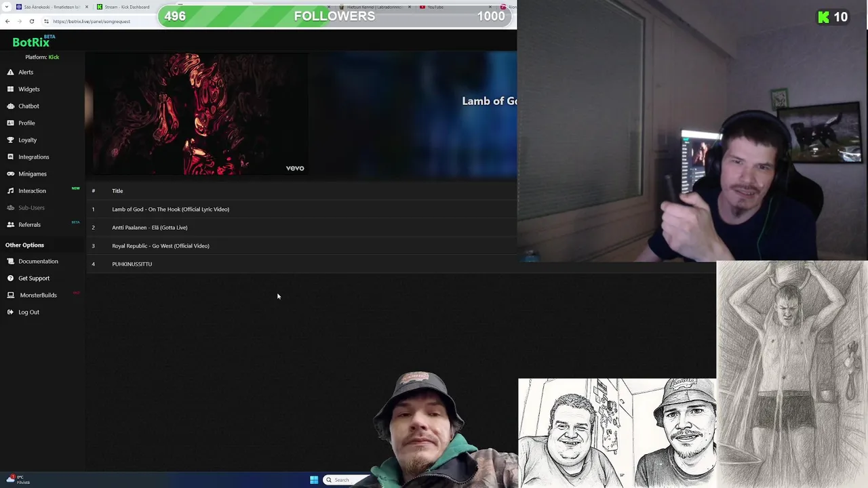Open the Loyalty trophy icon
The height and width of the screenshot is (488, 868).
tap(11, 140)
